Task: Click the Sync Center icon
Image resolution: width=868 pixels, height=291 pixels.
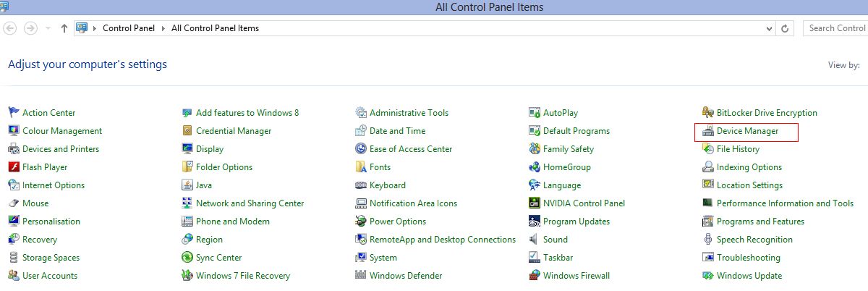Action: [187, 258]
